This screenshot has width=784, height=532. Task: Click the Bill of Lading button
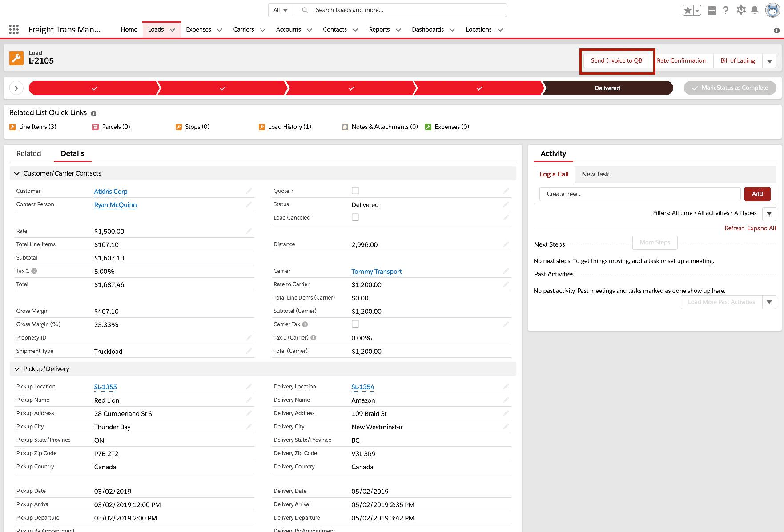click(x=738, y=61)
